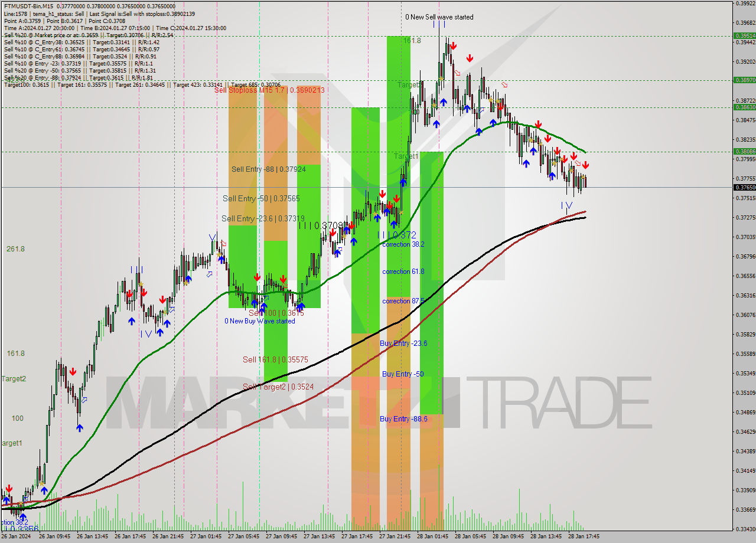Click the 'Sell %20 @ Entry -50: 0.37565' line
This screenshot has height=543, width=756.
(80, 70)
